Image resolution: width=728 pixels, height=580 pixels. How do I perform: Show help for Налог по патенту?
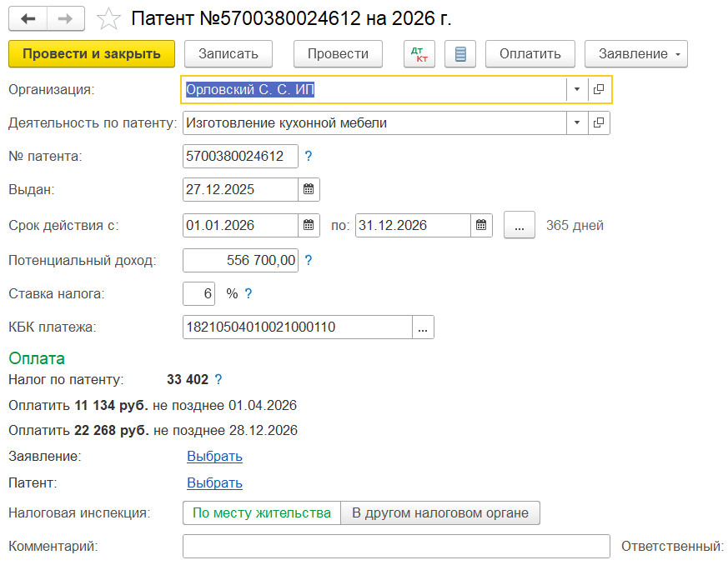click(218, 379)
